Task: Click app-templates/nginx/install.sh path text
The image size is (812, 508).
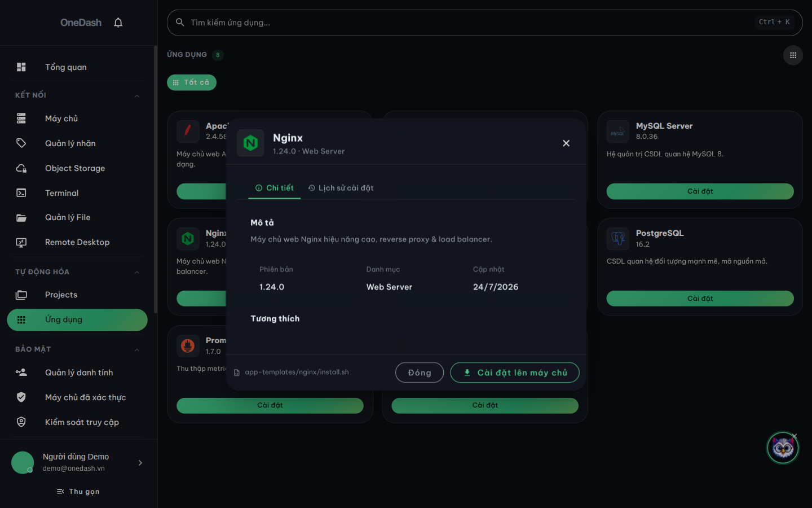Action: [297, 373]
